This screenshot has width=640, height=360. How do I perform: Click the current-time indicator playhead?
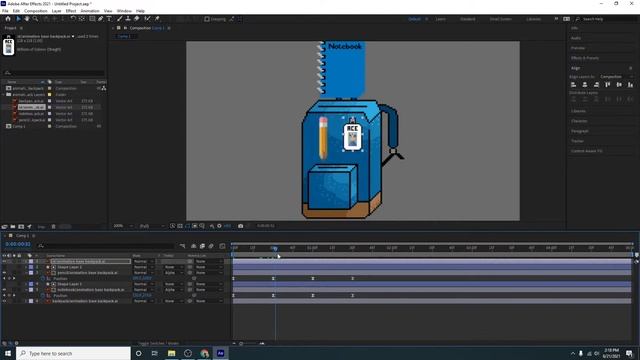(x=275, y=248)
